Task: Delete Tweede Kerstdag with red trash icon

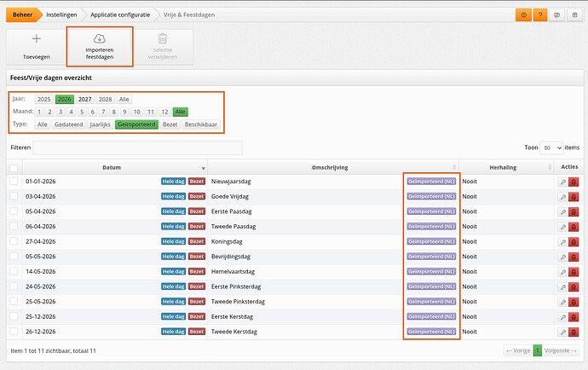Action: tap(574, 331)
